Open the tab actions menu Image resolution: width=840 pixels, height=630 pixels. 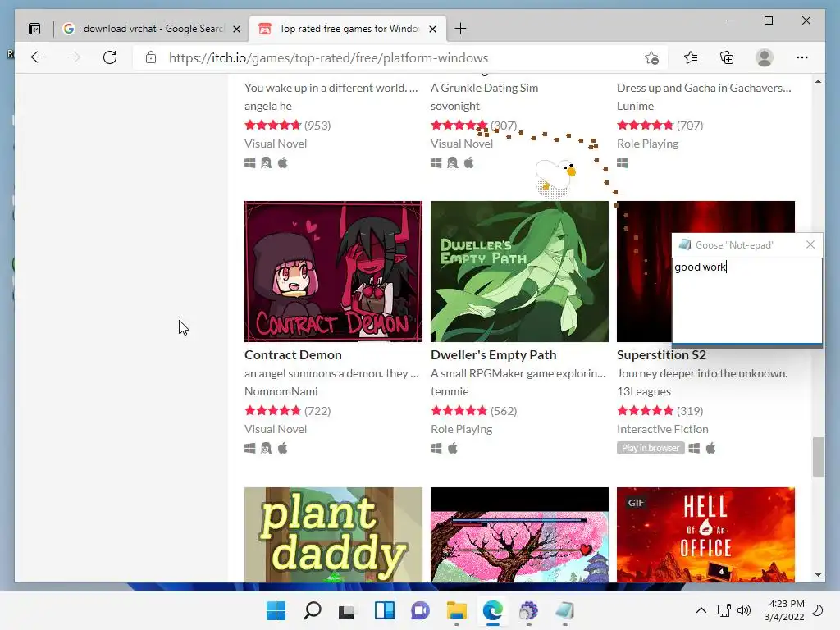34,29
